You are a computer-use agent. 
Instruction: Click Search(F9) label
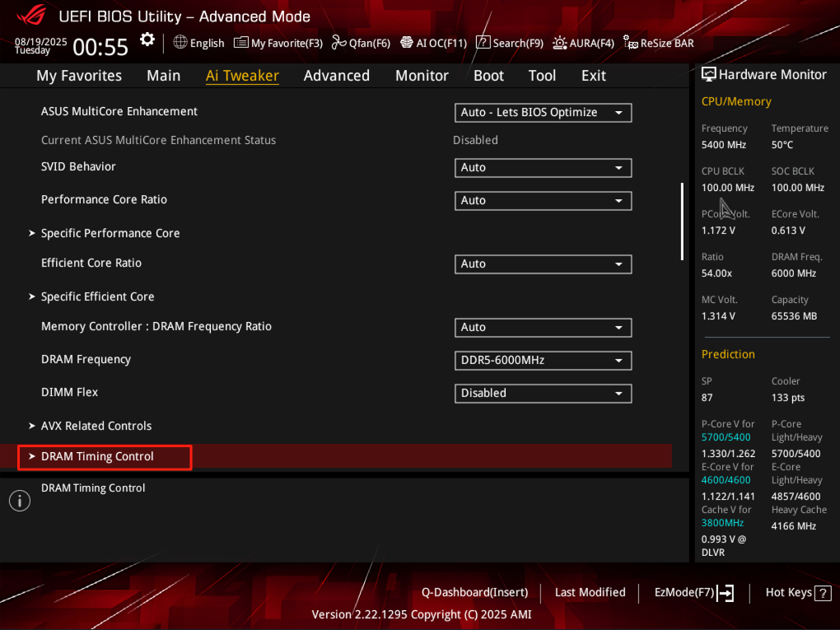pyautogui.click(x=517, y=43)
